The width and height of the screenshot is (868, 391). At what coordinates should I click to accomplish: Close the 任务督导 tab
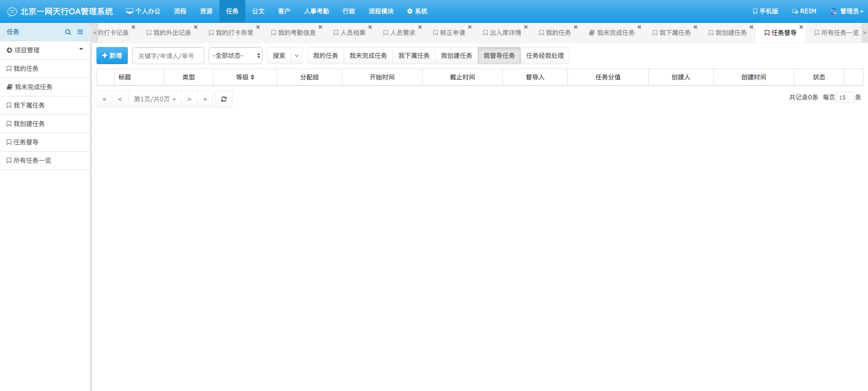click(801, 27)
